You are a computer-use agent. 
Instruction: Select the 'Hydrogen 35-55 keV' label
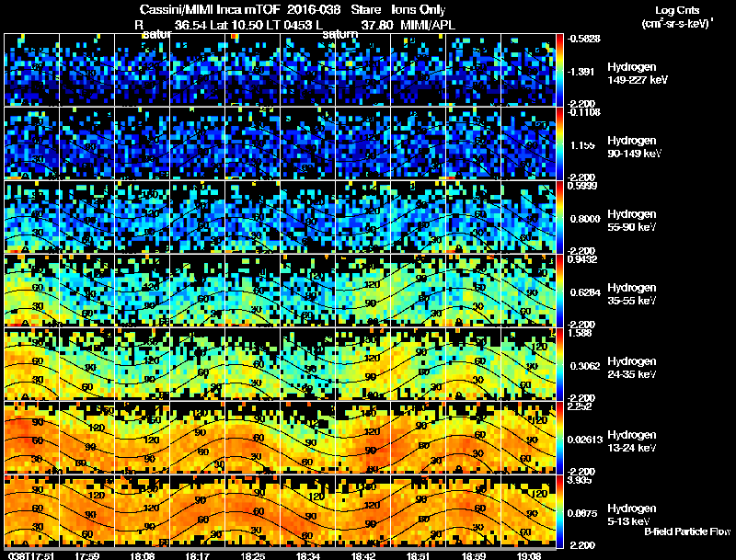[x=632, y=294]
